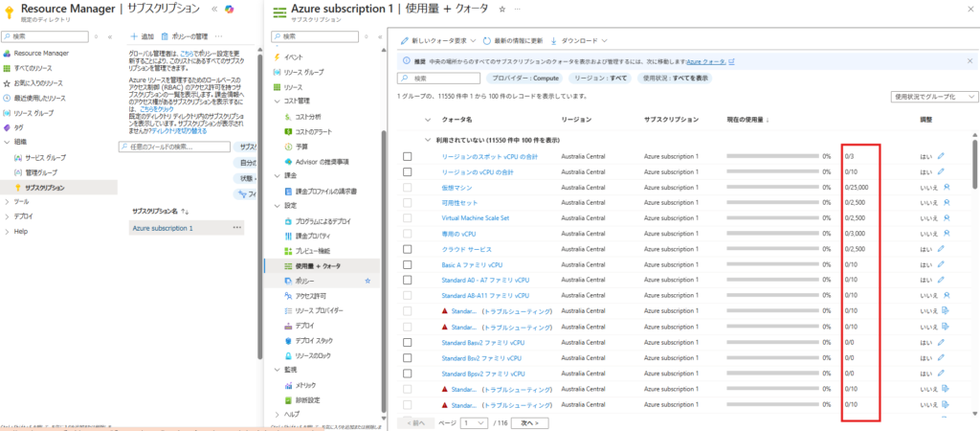Click the プロバイダー : Compute filter pill
The width and height of the screenshot is (980, 431).
(524, 79)
